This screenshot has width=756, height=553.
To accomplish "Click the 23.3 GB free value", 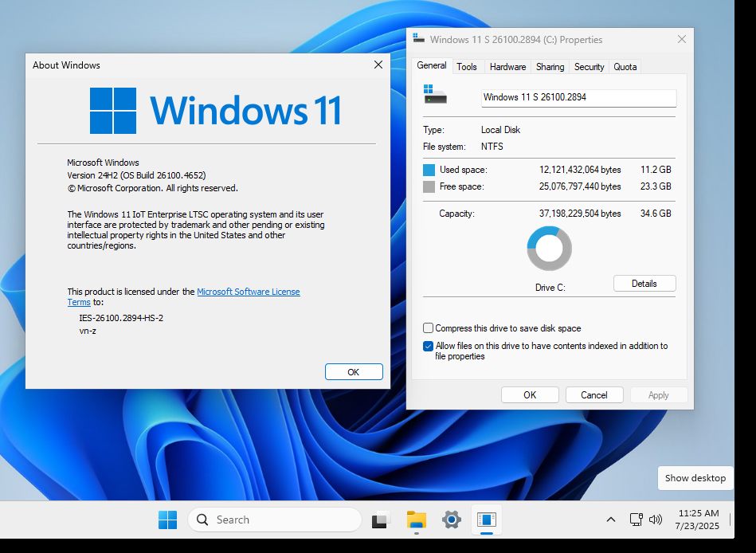I will click(656, 186).
